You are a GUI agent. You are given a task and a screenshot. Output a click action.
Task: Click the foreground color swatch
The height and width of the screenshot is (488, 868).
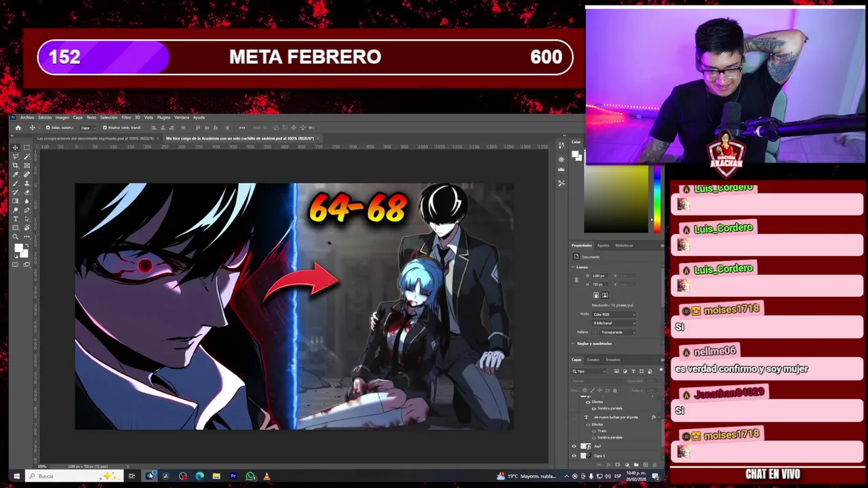pos(18,248)
